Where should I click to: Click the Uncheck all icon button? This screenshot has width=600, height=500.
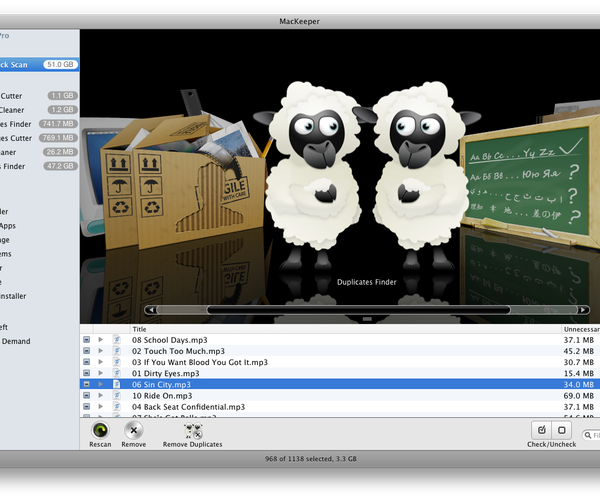tap(561, 430)
